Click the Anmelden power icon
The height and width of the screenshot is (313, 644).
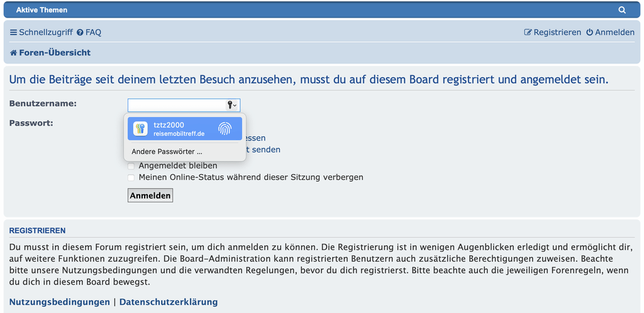click(x=589, y=33)
